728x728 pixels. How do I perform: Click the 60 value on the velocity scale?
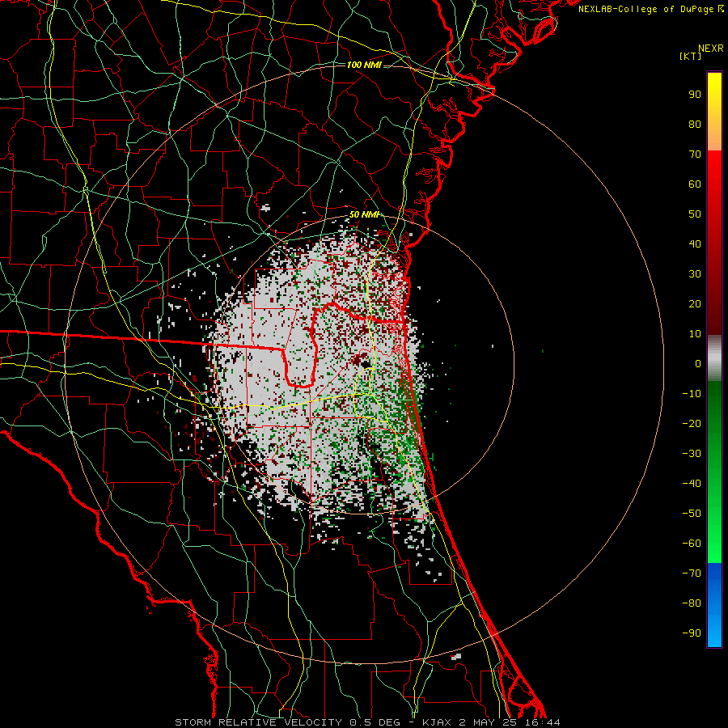[695, 184]
